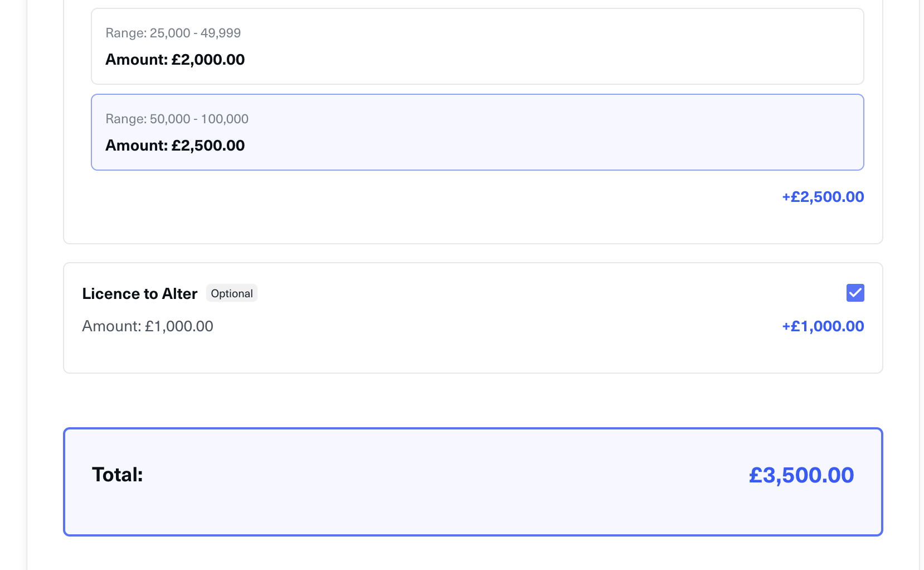Tick the Licence to Alter checkbox
This screenshot has height=570, width=924.
tap(855, 293)
